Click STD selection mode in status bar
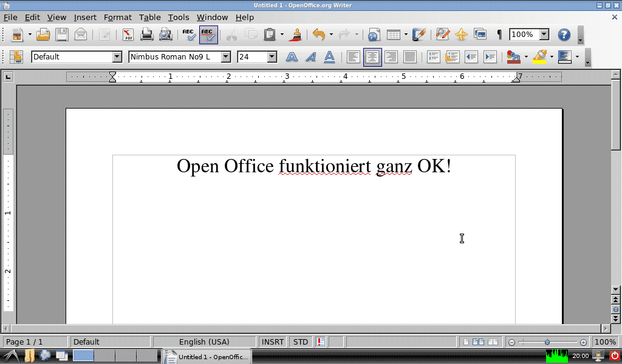622x364 pixels. click(300, 342)
